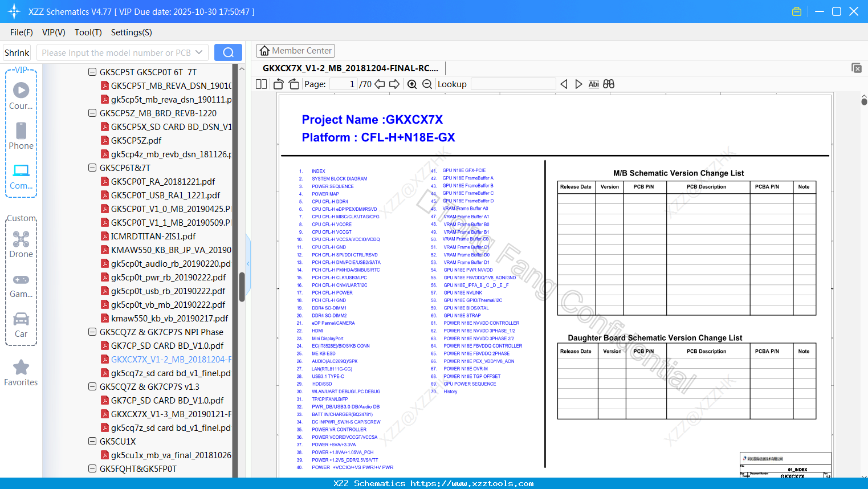Select the Phone category
The height and width of the screenshot is (489, 868).
coord(21,136)
